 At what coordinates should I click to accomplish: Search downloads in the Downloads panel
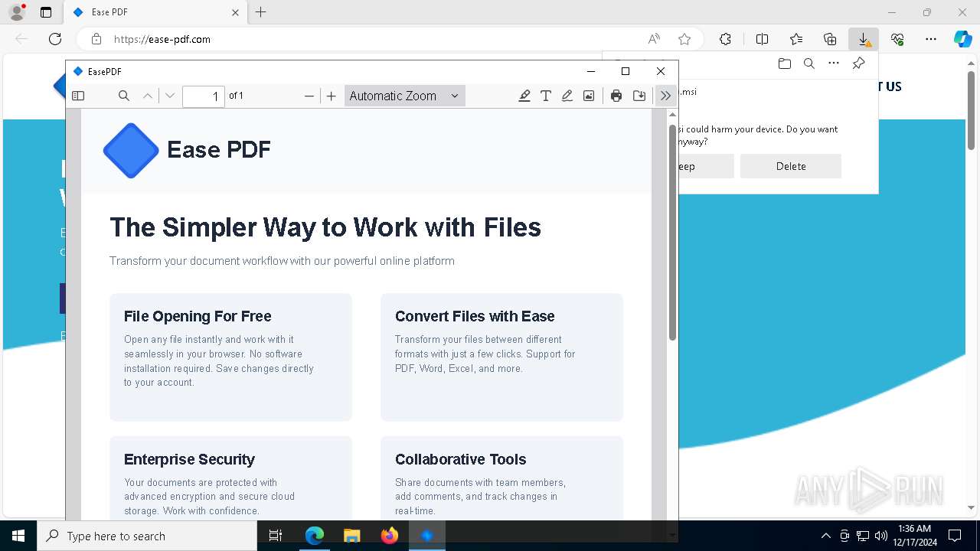click(808, 64)
